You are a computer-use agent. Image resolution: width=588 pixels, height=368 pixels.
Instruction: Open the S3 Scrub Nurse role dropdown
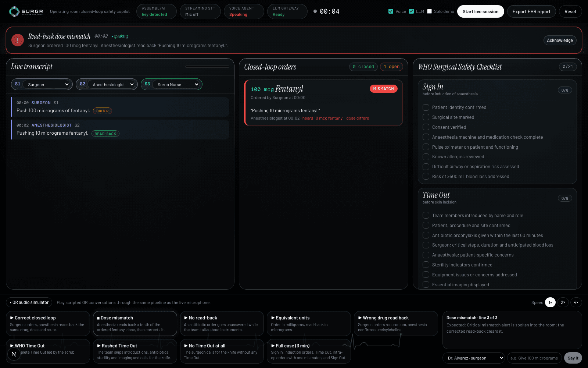pos(177,84)
